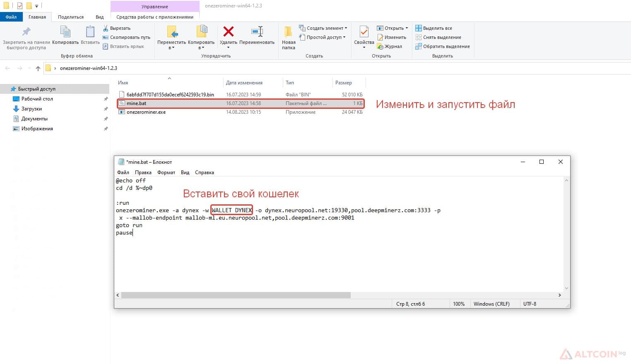The height and width of the screenshot is (364, 631).
Task: Click Скопировать путь in ribbon
Action: 127,37
